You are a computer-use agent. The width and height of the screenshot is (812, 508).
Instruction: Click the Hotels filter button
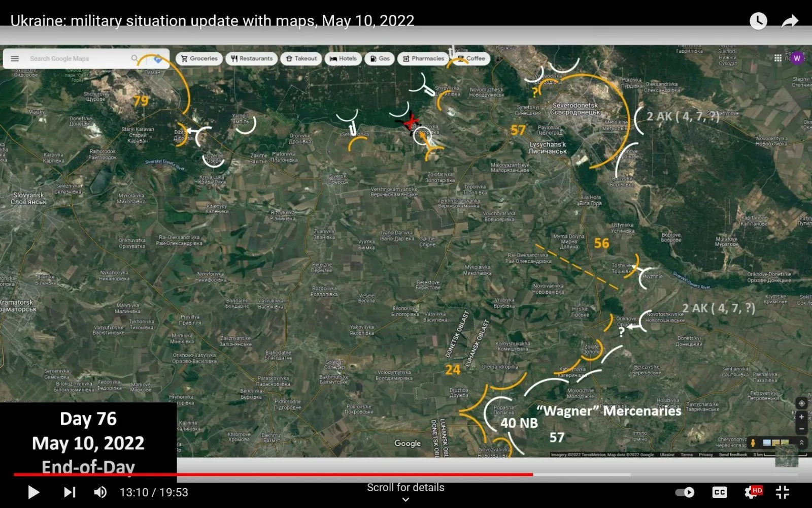[343, 59]
